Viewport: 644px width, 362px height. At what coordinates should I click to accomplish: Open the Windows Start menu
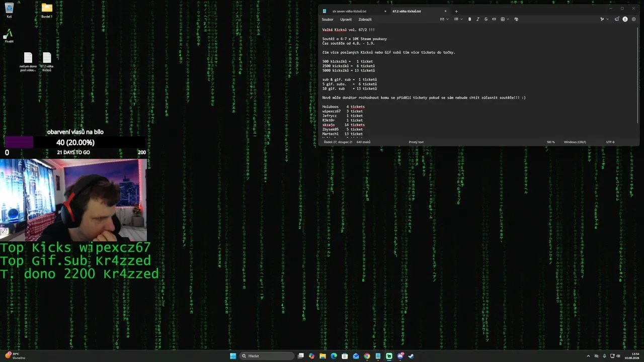[x=233, y=356]
